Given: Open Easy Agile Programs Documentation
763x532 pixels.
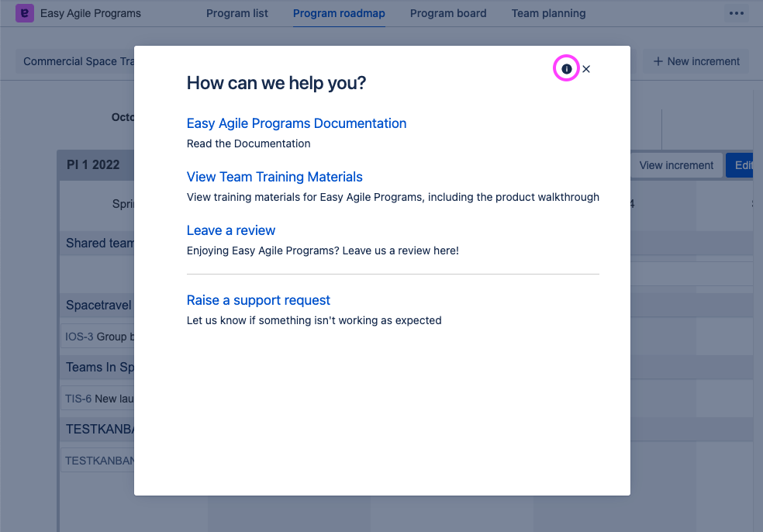Looking at the screenshot, I should (x=296, y=123).
